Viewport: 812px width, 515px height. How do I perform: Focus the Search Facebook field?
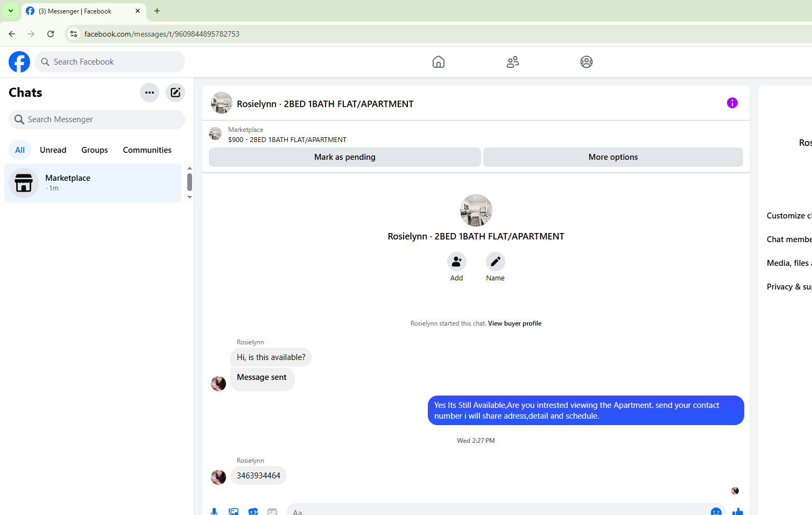pos(110,62)
